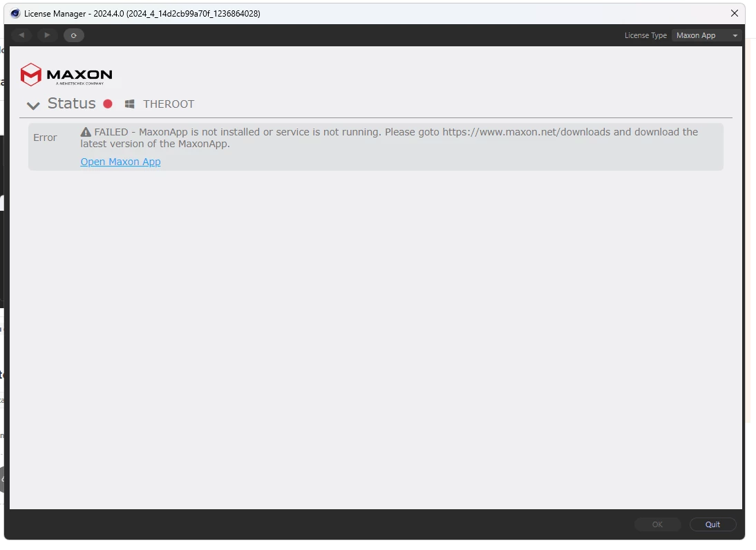This screenshot has height=550, width=756.
Task: Click the Maxon logo
Action: pos(66,75)
